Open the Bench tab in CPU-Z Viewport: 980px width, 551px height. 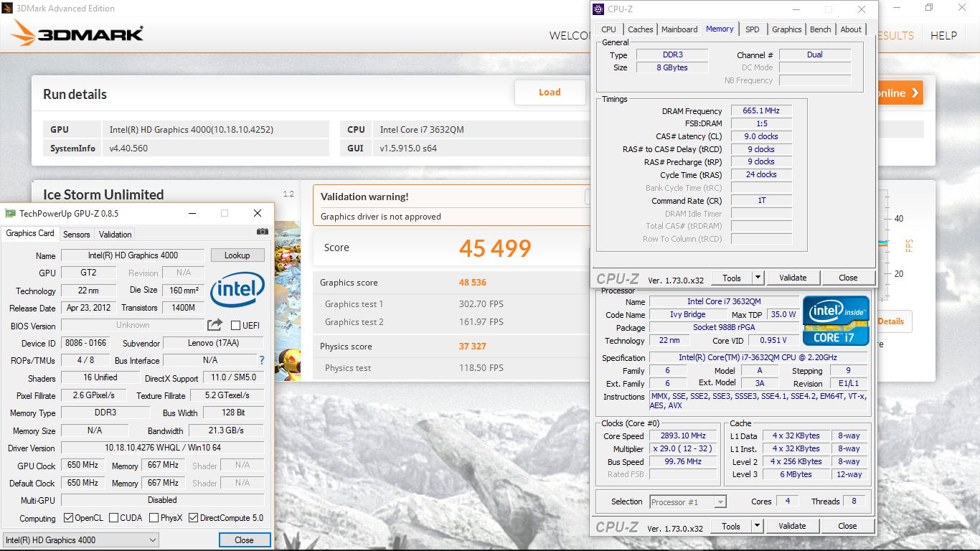(820, 29)
